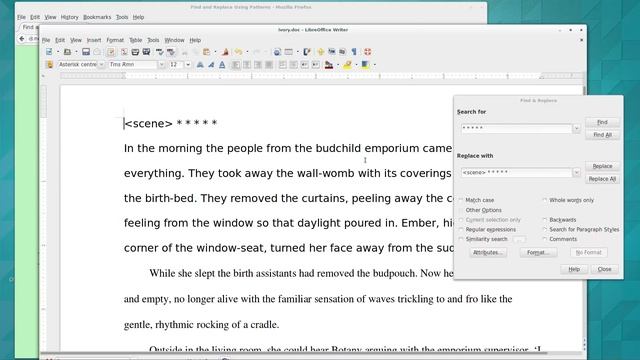The height and width of the screenshot is (360, 640).
Task: Open the Writer Format menu
Action: coord(115,40)
